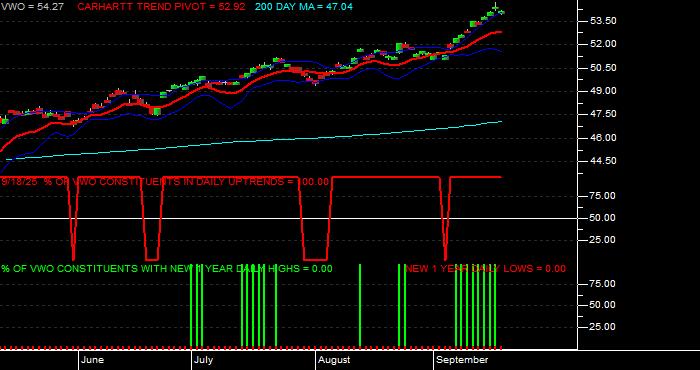The height and width of the screenshot is (370, 700).
Task: Click the 46.00 price axis value
Action: tap(603, 138)
